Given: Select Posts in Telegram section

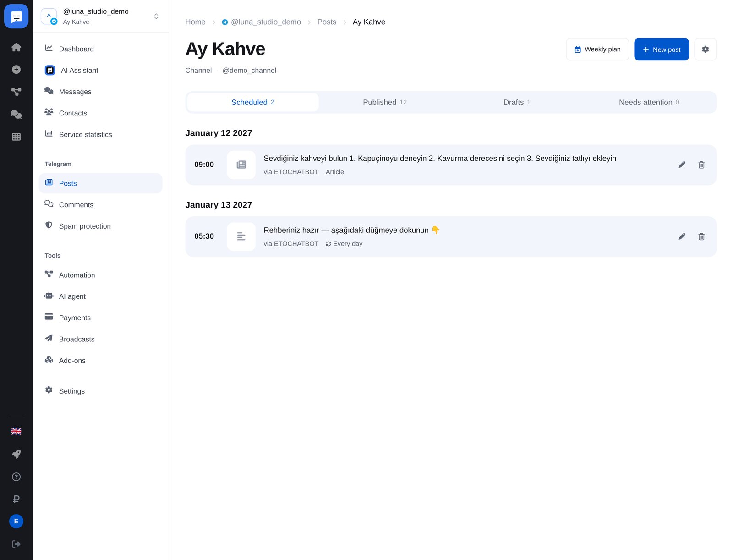Looking at the screenshot, I should pos(100,183).
